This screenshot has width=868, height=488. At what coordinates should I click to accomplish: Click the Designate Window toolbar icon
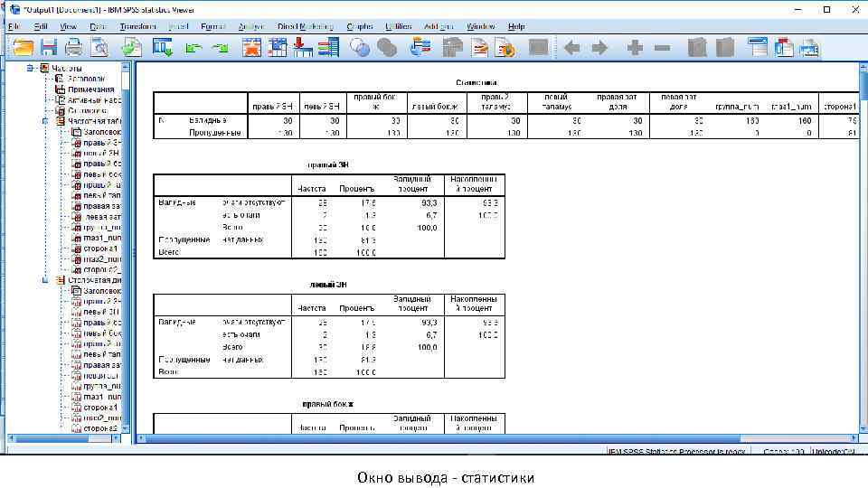click(420, 48)
